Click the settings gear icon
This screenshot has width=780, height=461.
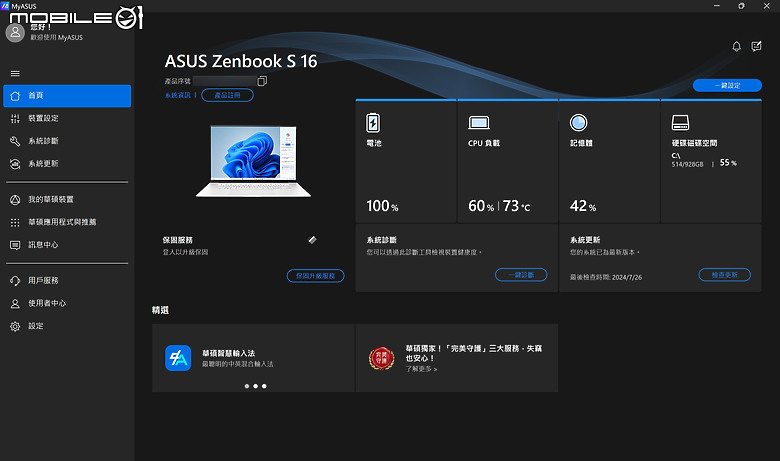coord(15,326)
